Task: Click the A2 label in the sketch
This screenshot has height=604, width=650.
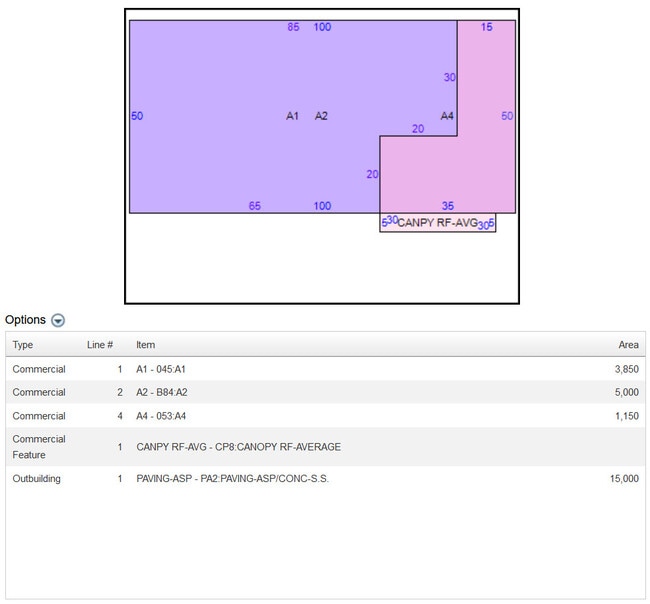Action: click(321, 116)
